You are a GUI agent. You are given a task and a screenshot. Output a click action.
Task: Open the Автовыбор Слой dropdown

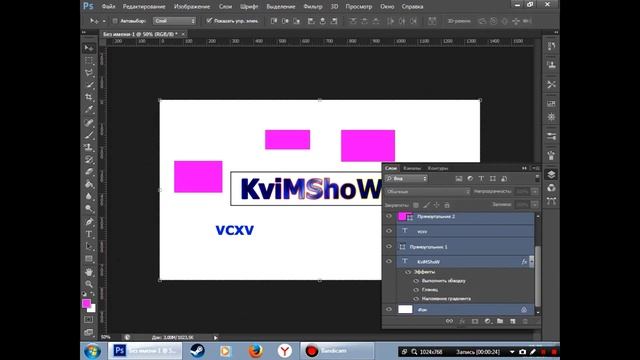click(174, 21)
